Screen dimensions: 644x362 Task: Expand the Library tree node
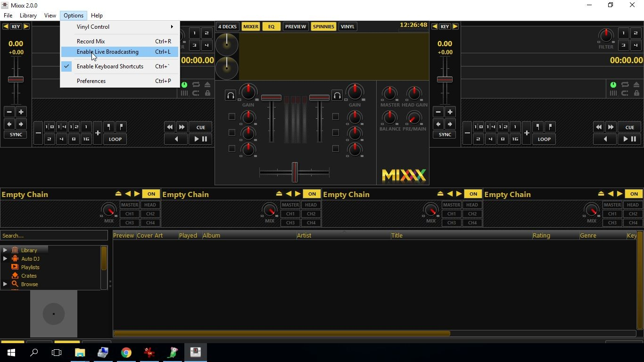(x=5, y=250)
